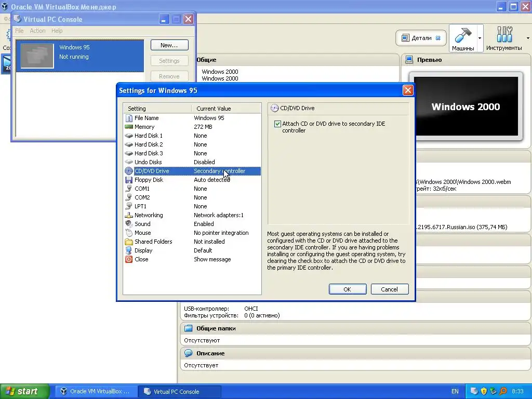Select Display Default value

click(x=203, y=250)
